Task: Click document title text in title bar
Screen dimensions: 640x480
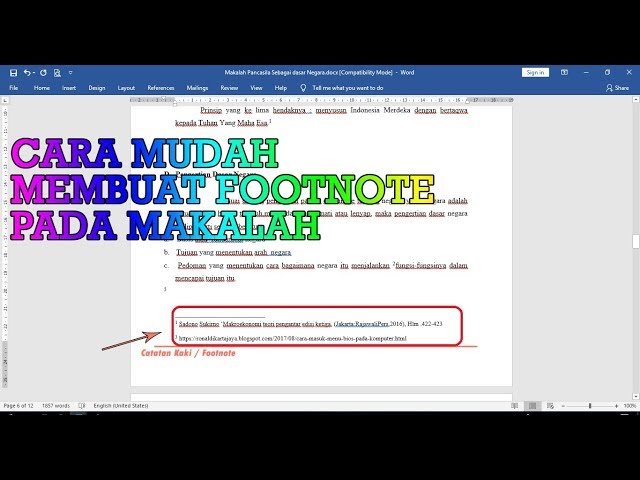Action: tap(319, 73)
